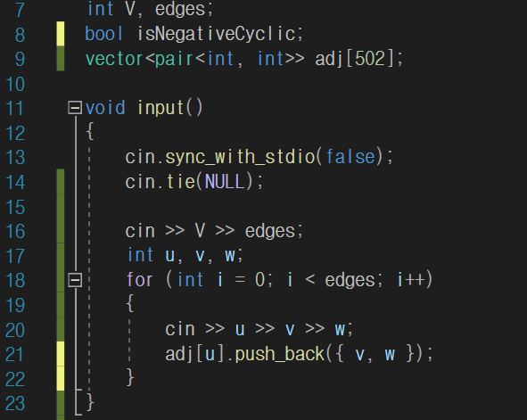Collapse the void input() function block
This screenshot has width=527, height=420.
click(x=75, y=108)
